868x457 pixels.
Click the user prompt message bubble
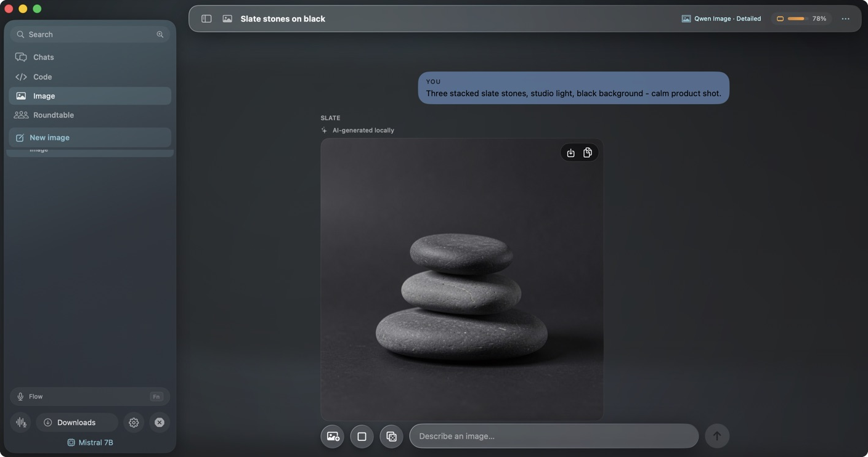coord(574,88)
